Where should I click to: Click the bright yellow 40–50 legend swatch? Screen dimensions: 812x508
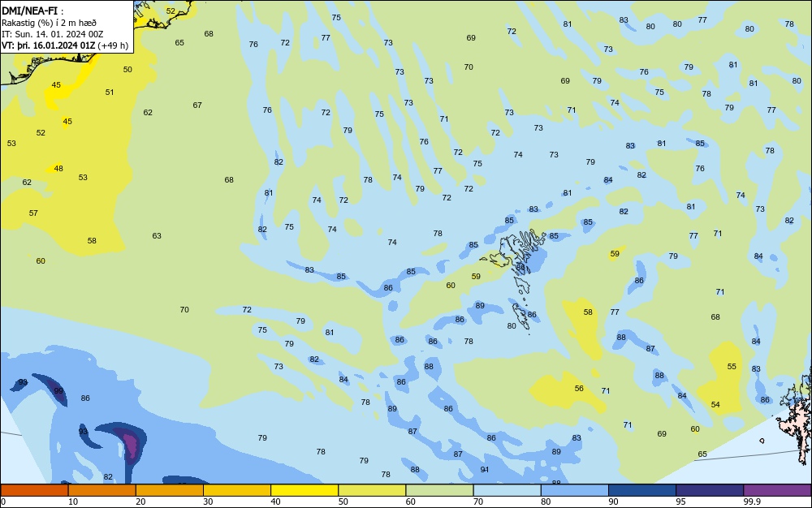pos(304,490)
